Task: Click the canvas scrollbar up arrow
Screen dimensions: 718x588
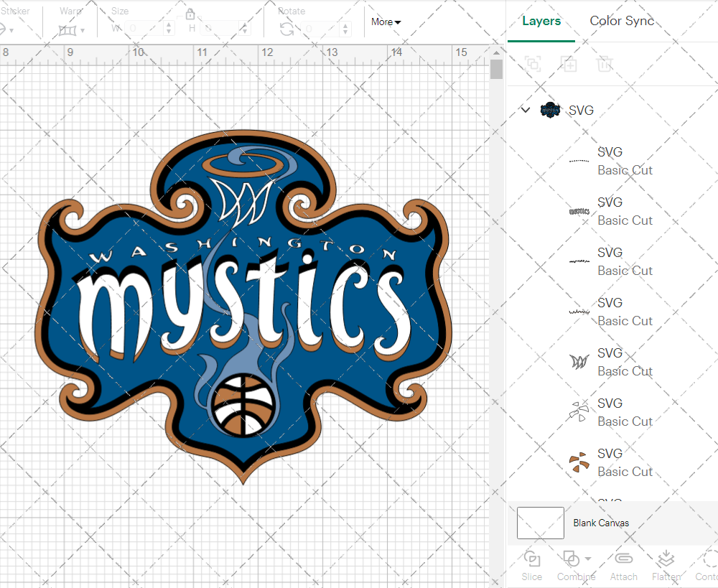Action: (x=496, y=52)
